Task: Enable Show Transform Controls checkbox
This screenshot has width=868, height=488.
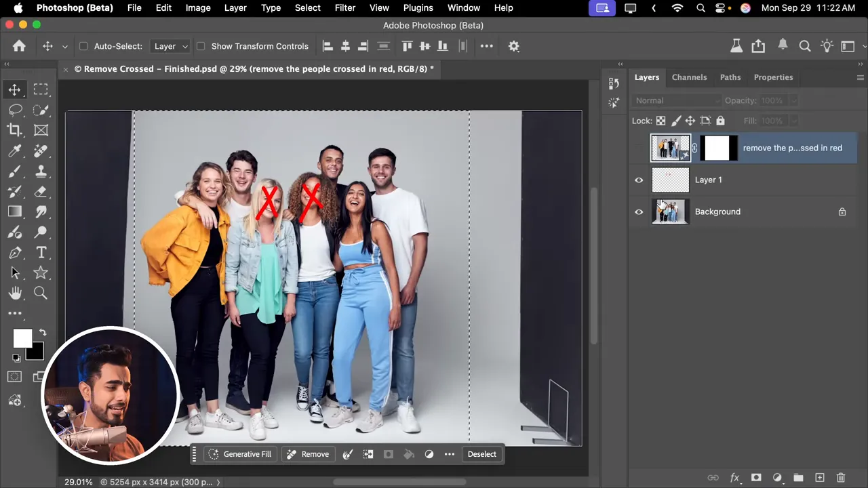Action: [x=201, y=46]
